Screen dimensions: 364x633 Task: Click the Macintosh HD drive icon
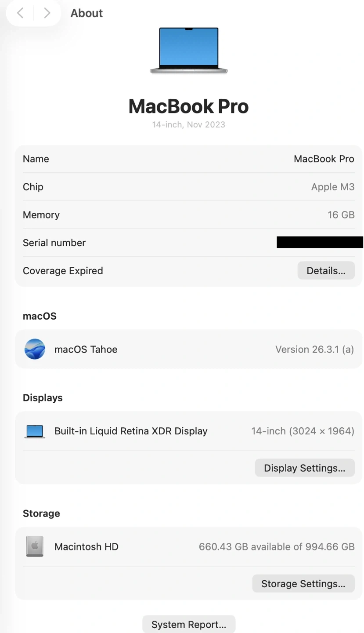coord(35,547)
